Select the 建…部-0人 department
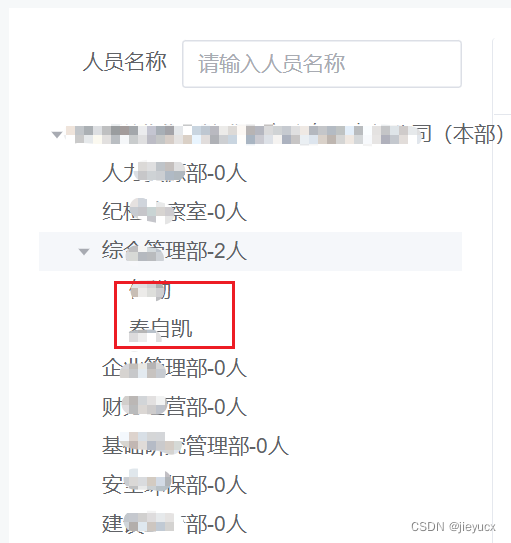Image resolution: width=511 pixels, height=543 pixels. [174, 524]
